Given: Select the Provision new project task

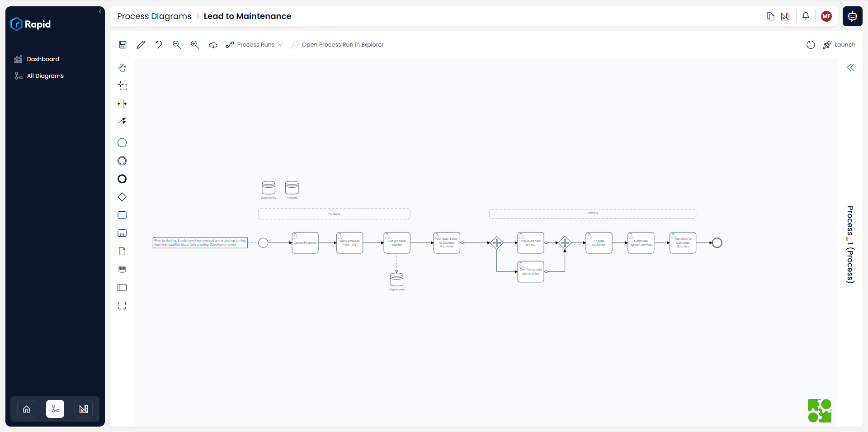Looking at the screenshot, I should (531, 243).
